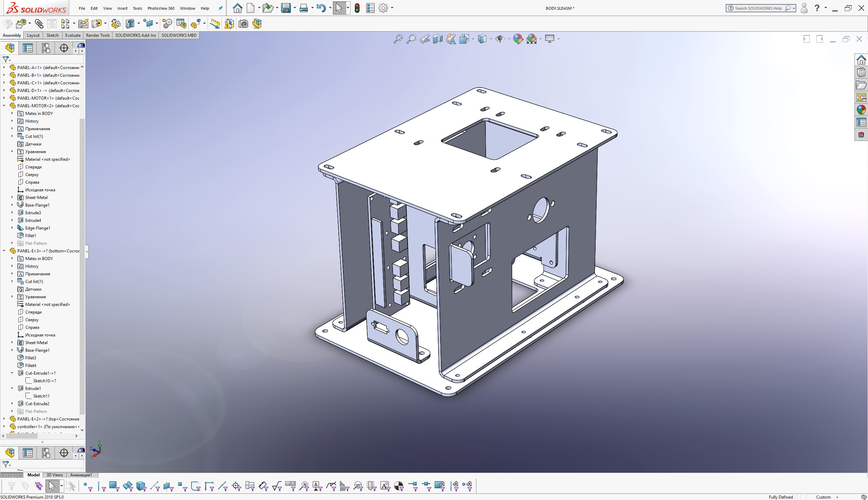Click the Instant3D ruler icon
The image size is (868, 500).
215,24
